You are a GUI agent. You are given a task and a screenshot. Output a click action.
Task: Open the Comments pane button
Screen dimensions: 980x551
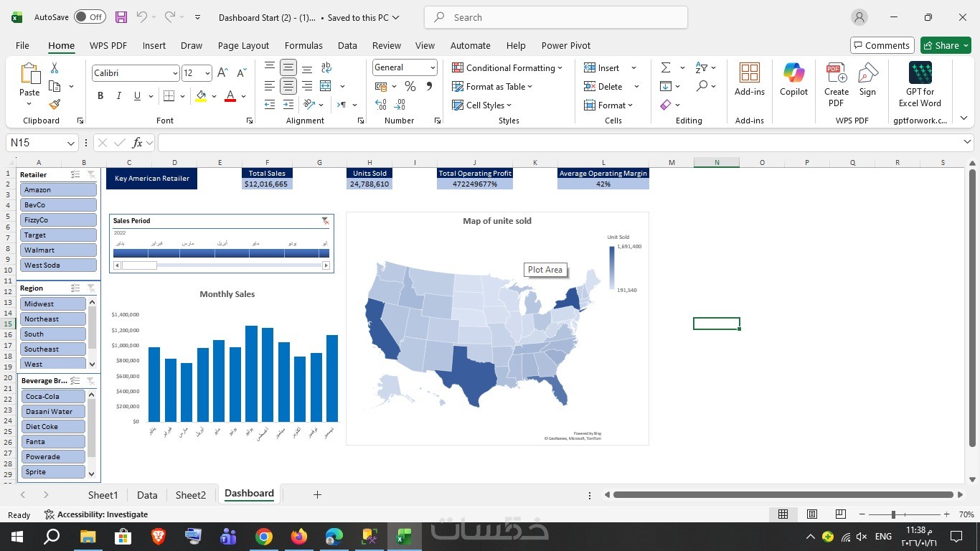coord(882,45)
